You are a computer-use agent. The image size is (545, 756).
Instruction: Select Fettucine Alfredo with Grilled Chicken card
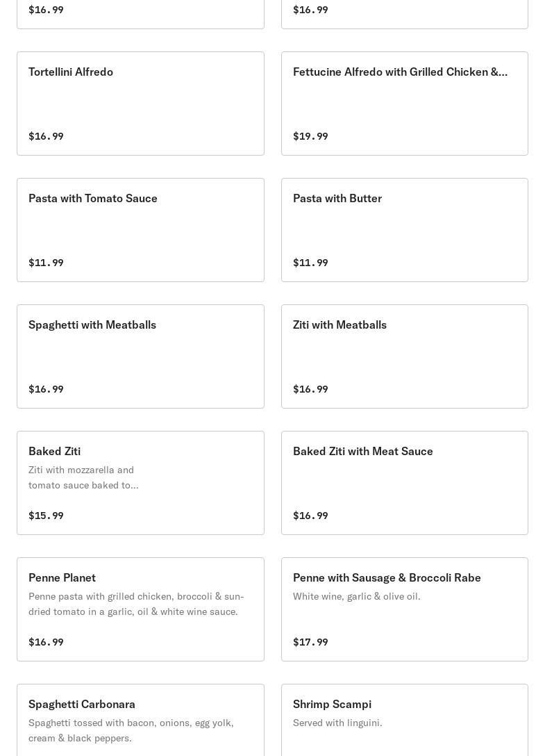pyautogui.click(x=400, y=72)
